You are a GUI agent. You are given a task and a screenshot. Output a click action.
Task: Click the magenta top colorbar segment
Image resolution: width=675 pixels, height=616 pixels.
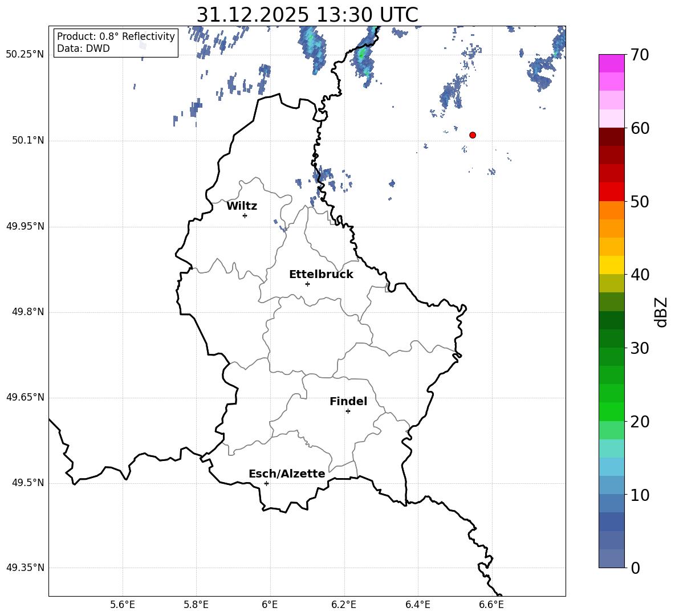pyautogui.click(x=611, y=63)
